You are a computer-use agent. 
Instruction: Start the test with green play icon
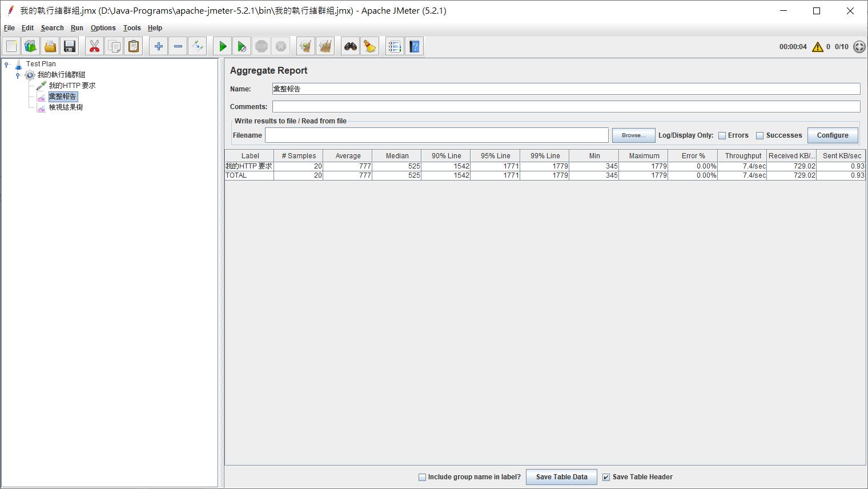(223, 46)
